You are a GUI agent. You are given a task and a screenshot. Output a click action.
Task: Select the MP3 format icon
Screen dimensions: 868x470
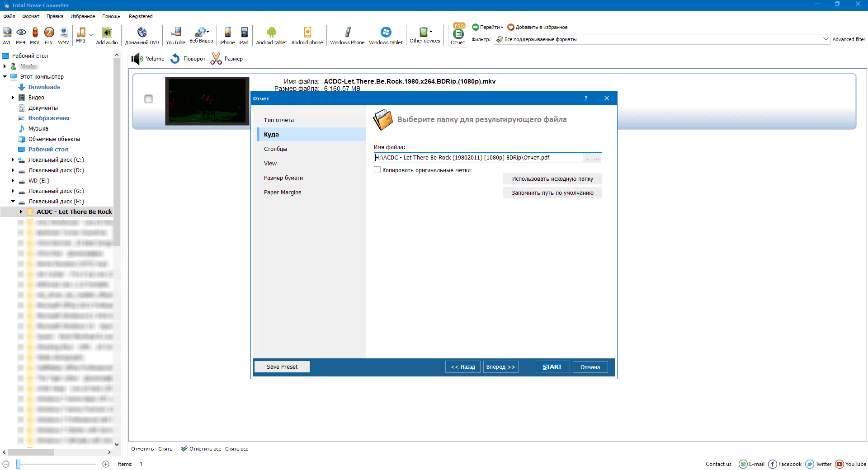tap(81, 35)
